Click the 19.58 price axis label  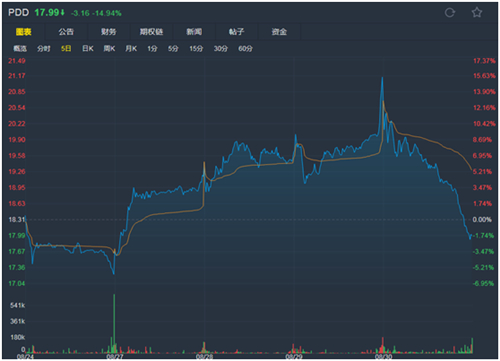click(x=17, y=156)
